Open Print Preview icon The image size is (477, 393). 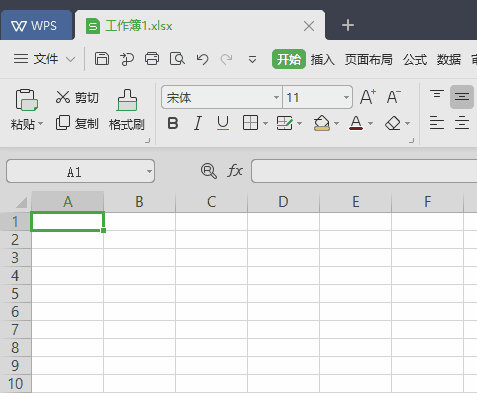[x=177, y=59]
